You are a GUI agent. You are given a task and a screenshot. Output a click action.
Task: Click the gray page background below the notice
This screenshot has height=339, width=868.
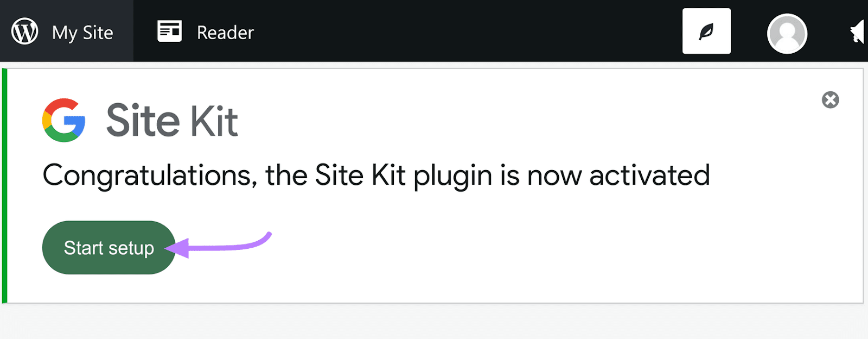coord(434,323)
